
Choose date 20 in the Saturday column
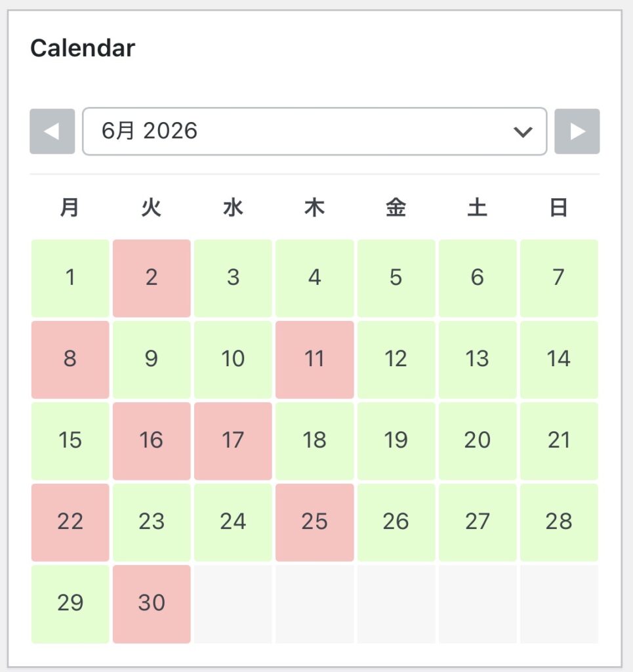tap(477, 440)
